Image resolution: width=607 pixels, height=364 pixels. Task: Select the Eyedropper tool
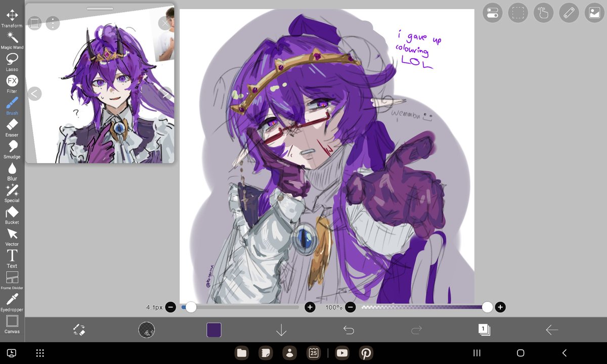[12, 302]
